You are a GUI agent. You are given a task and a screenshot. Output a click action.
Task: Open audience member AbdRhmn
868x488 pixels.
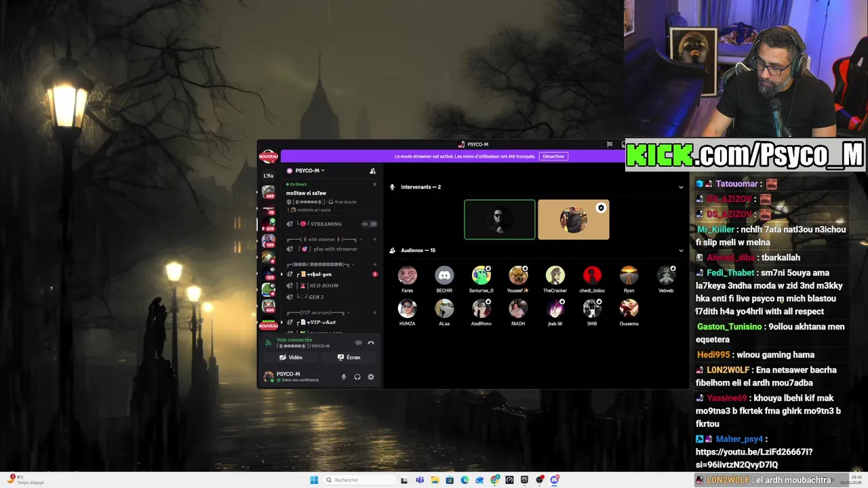481,312
